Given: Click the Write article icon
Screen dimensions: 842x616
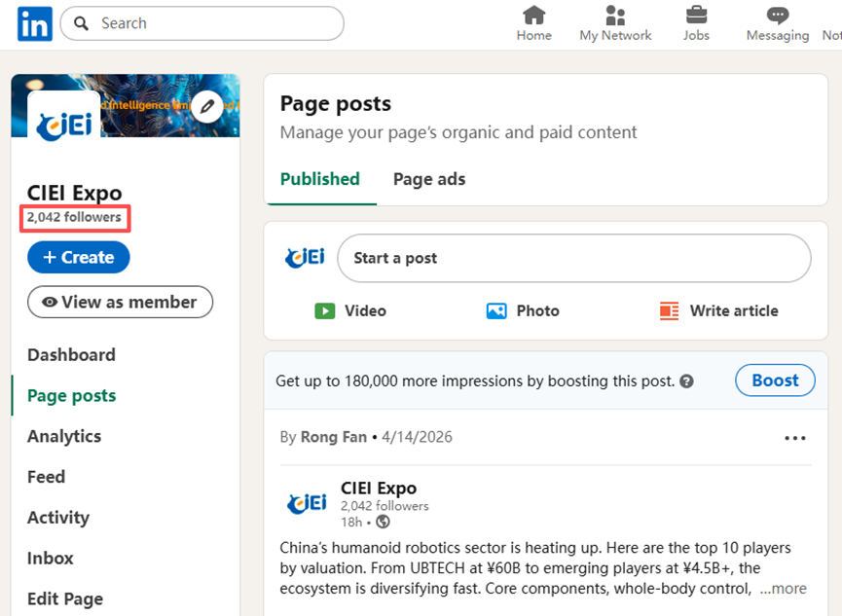Looking at the screenshot, I should coord(669,311).
